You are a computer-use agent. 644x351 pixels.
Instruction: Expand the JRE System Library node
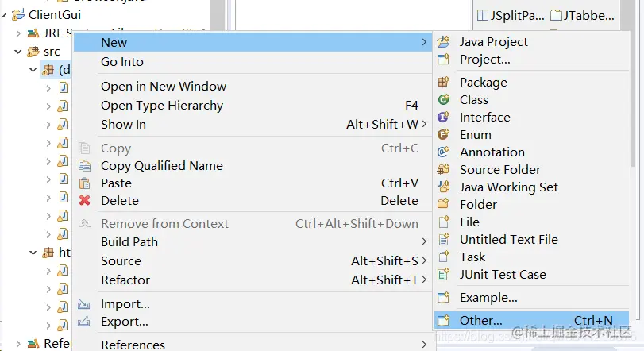[17, 33]
